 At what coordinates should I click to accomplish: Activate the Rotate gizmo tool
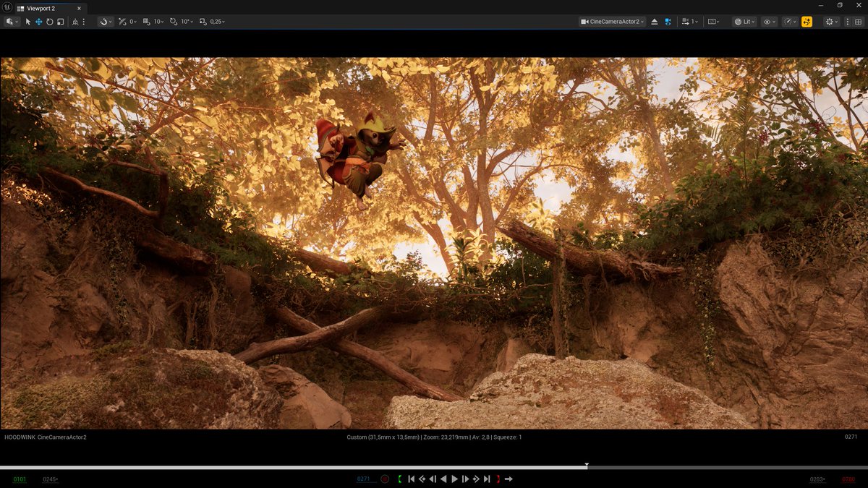click(x=49, y=22)
